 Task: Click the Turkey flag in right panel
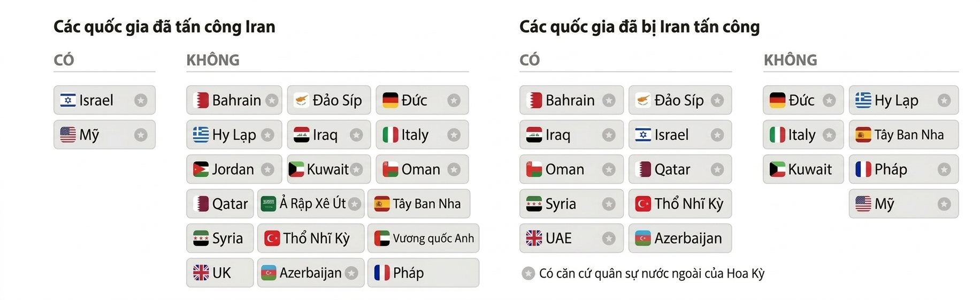point(643,204)
